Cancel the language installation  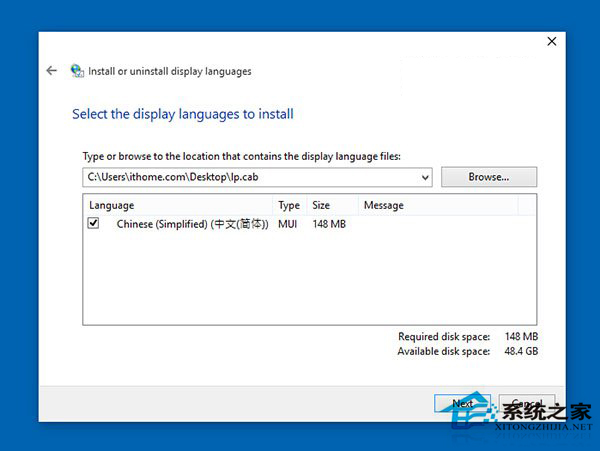[x=527, y=404]
